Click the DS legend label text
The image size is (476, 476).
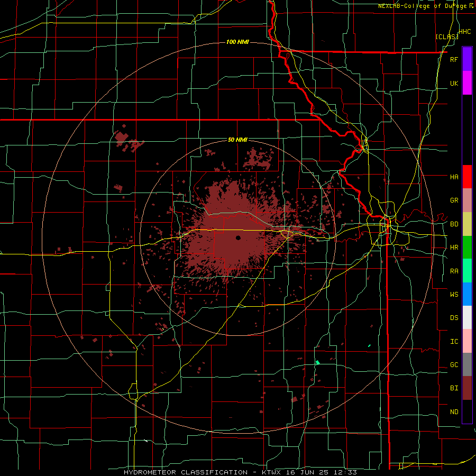pos(454,318)
